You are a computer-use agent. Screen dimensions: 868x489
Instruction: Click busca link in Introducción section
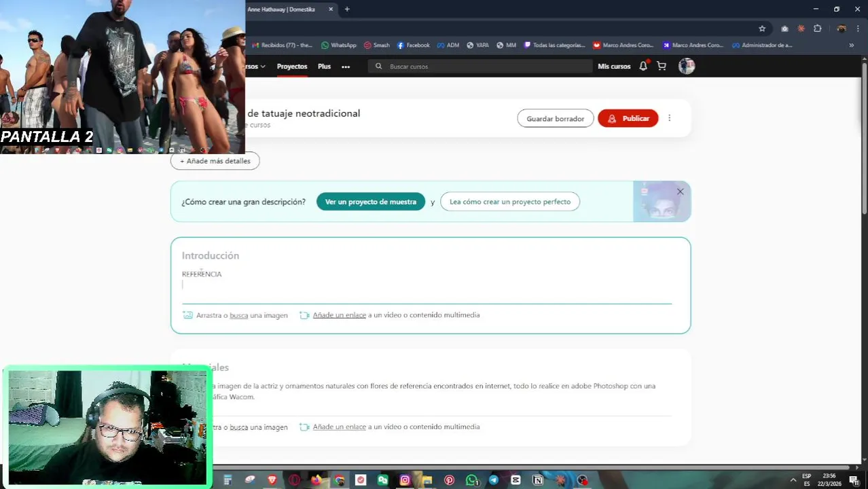point(238,315)
